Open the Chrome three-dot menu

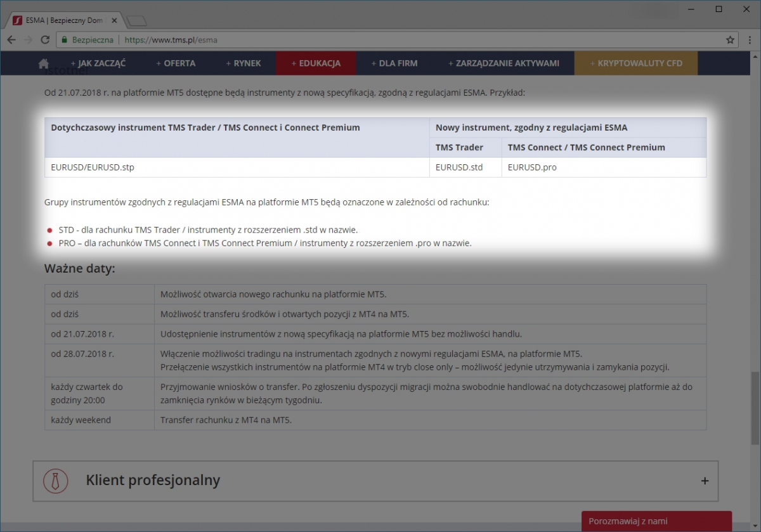748,39
